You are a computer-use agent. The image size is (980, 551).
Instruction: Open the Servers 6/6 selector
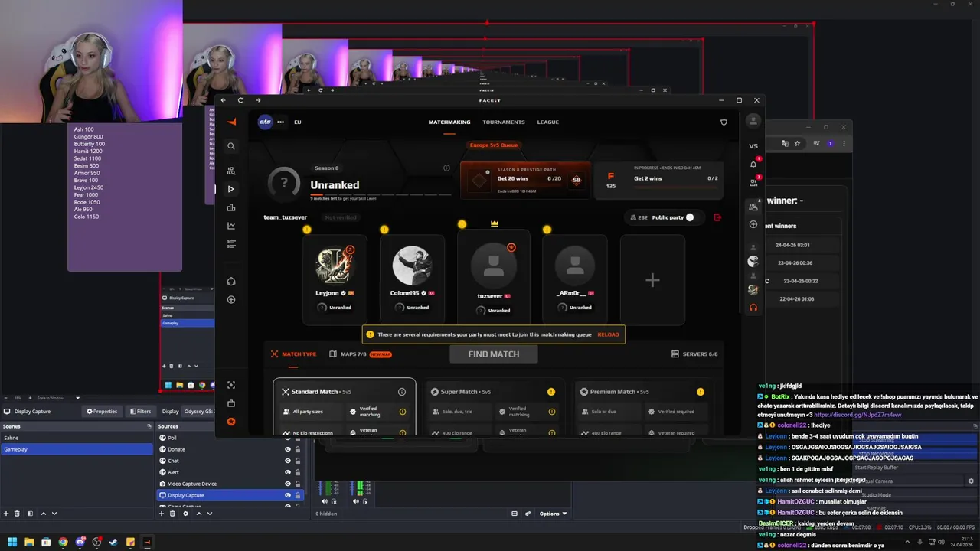[x=694, y=354]
